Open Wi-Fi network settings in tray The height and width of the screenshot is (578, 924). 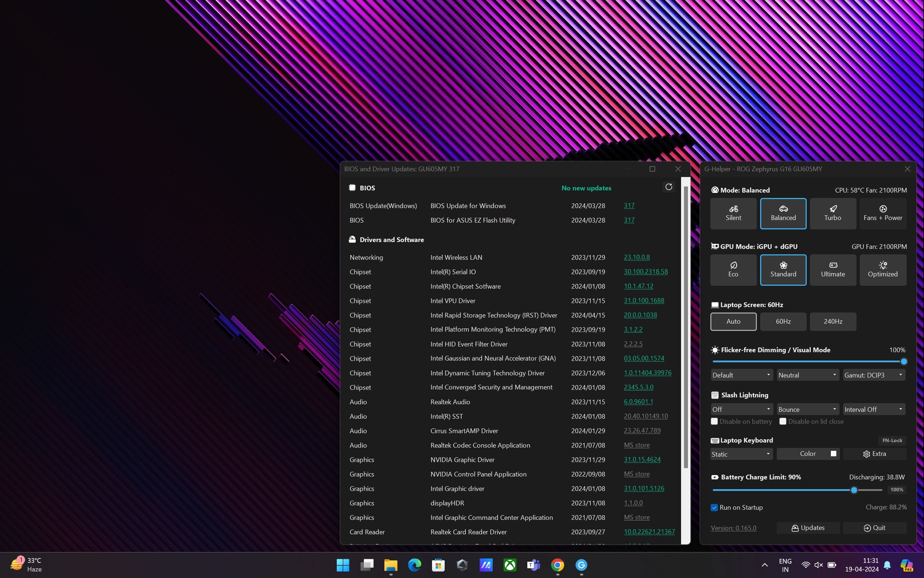tap(806, 565)
